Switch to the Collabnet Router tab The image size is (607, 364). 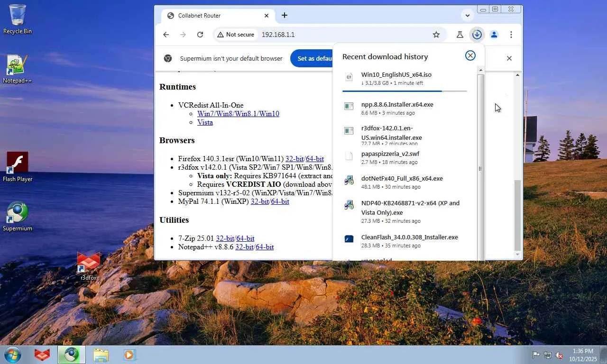click(217, 16)
